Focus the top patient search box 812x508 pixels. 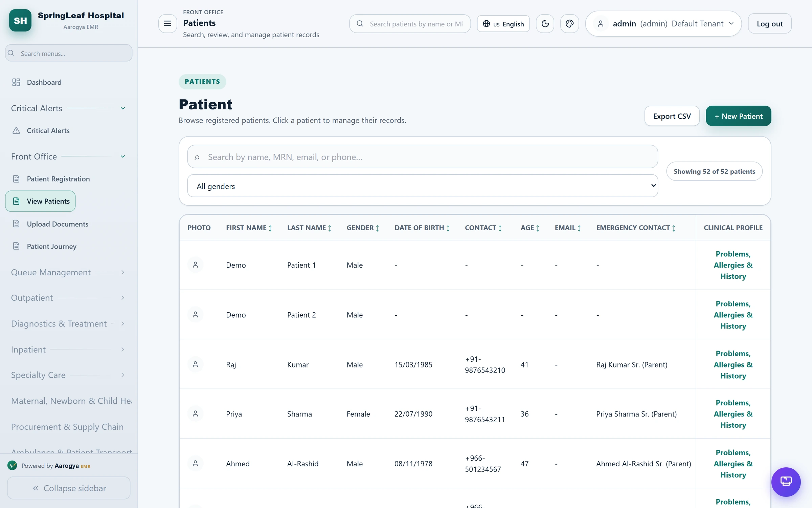pyautogui.click(x=410, y=24)
